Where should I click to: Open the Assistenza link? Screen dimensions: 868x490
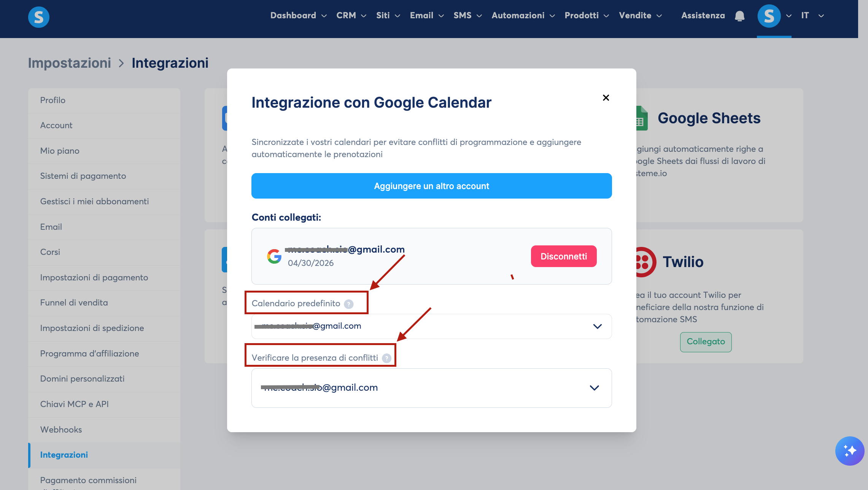[x=703, y=16]
